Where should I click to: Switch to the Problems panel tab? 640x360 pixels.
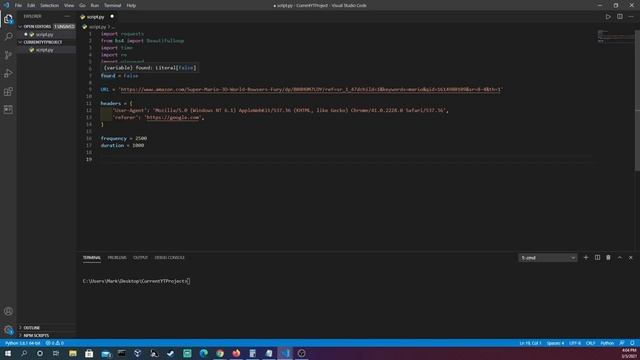[x=117, y=258]
